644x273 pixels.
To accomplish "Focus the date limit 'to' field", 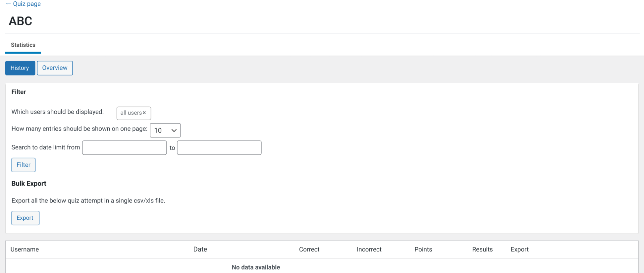I will [x=219, y=148].
